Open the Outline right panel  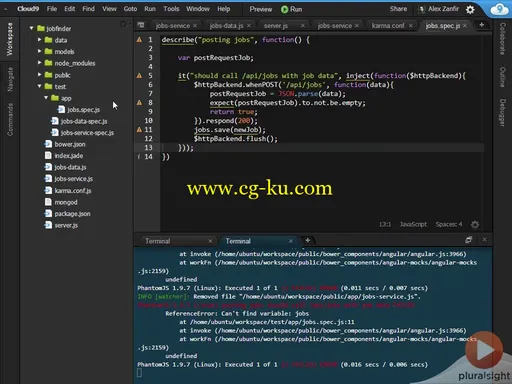click(503, 77)
